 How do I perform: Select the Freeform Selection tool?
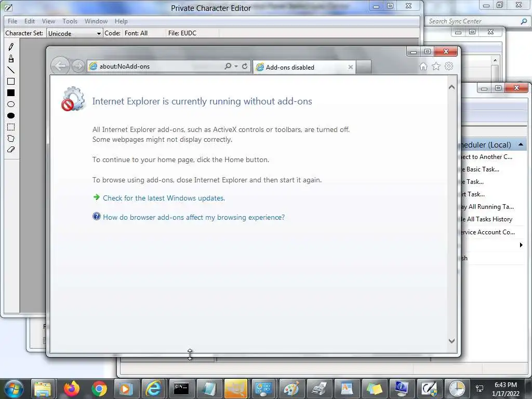pyautogui.click(x=11, y=138)
